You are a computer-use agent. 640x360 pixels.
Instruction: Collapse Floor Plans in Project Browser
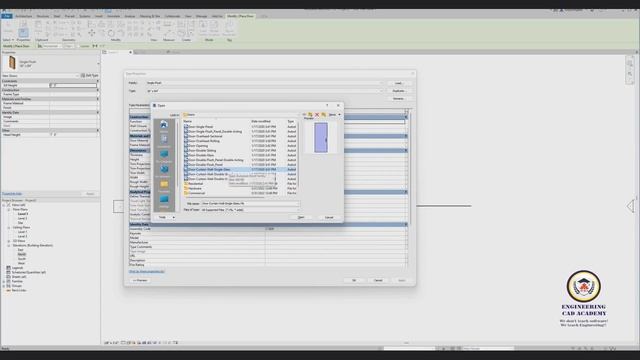(x=9, y=209)
